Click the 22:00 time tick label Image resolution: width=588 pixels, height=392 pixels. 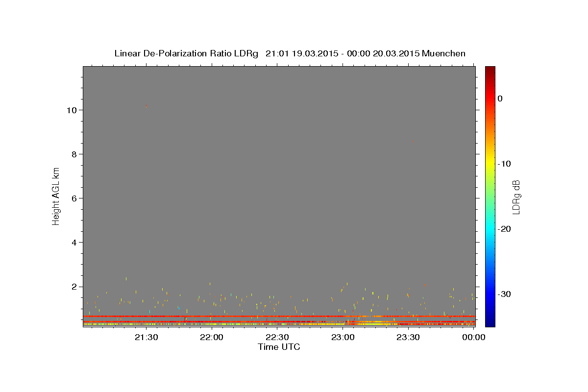coord(212,337)
